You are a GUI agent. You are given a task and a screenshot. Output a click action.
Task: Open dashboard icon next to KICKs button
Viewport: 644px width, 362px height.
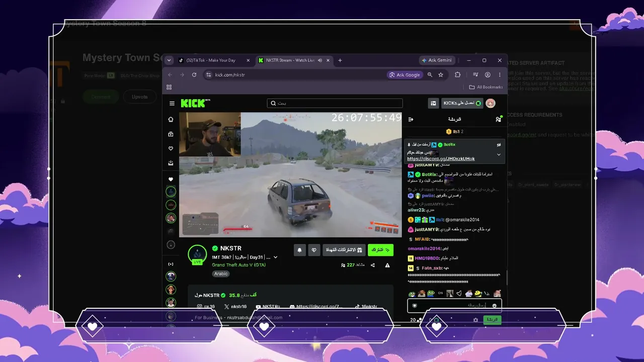coord(433,103)
